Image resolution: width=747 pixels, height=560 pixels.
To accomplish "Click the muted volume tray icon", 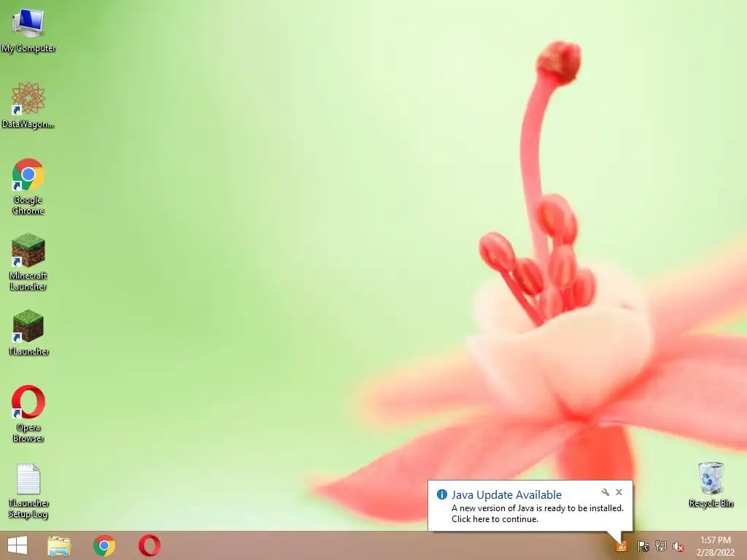I will coord(678,545).
